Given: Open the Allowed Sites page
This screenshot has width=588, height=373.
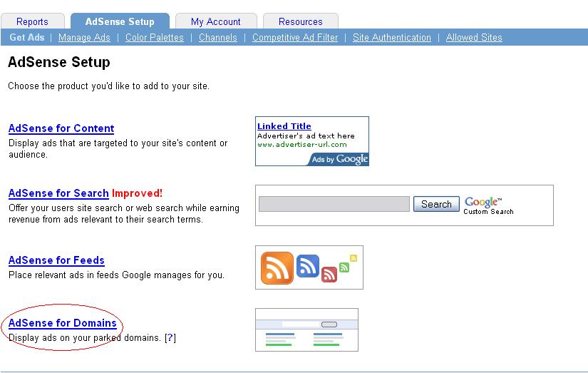Looking at the screenshot, I should 474,37.
